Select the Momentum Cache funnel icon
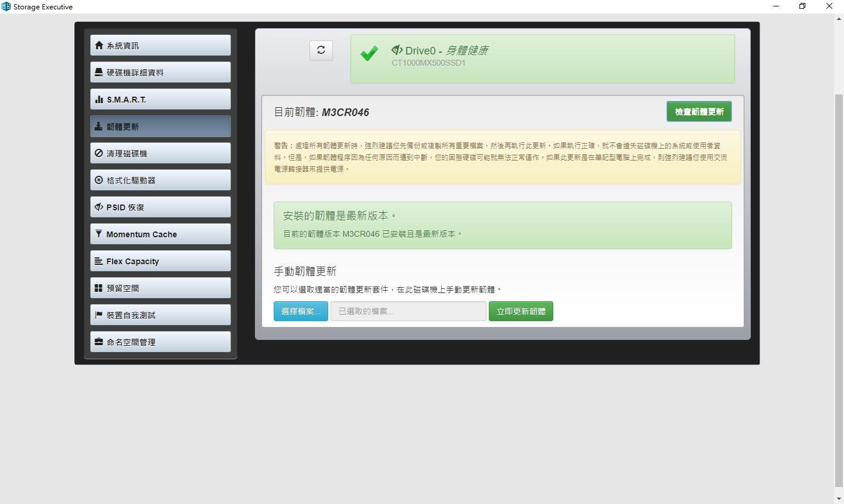This screenshot has height=504, width=844. pos(98,234)
